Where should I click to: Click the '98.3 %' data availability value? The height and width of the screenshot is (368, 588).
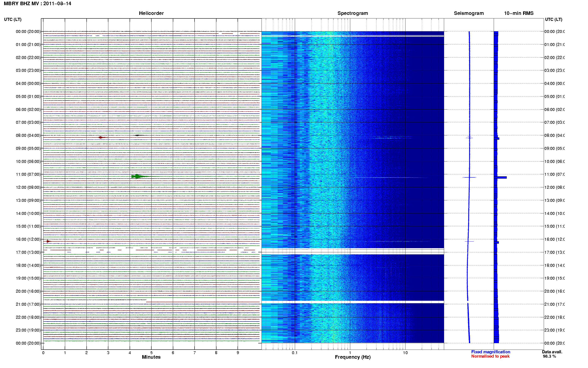[x=549, y=356]
